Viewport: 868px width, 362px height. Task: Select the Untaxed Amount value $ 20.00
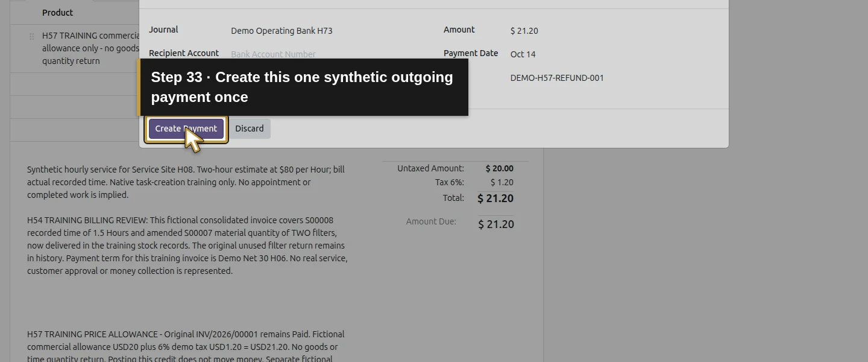click(x=500, y=168)
